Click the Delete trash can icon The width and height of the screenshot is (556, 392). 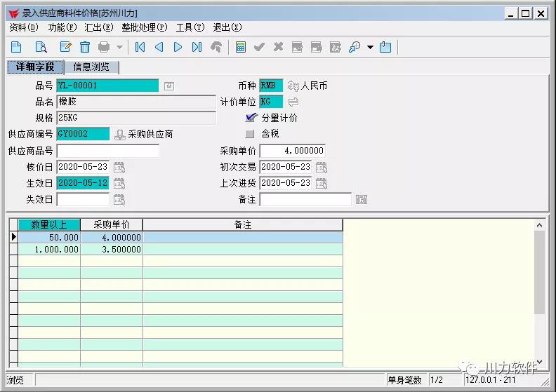(x=85, y=47)
